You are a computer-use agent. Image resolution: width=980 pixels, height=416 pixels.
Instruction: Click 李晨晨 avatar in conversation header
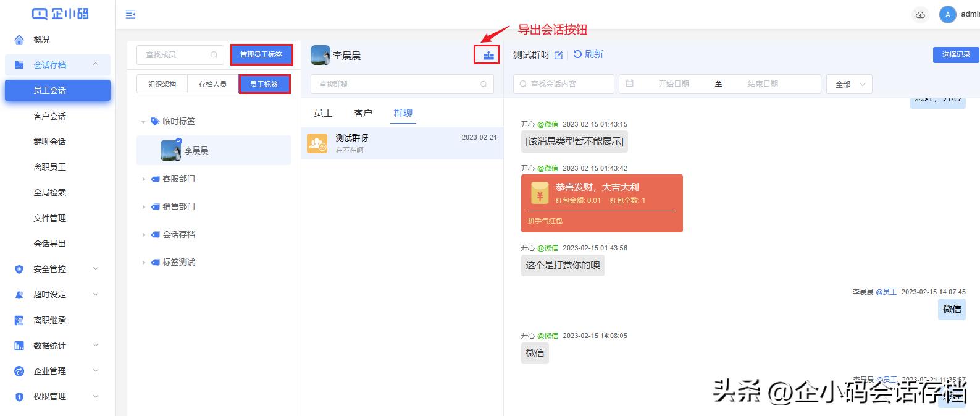click(x=320, y=55)
